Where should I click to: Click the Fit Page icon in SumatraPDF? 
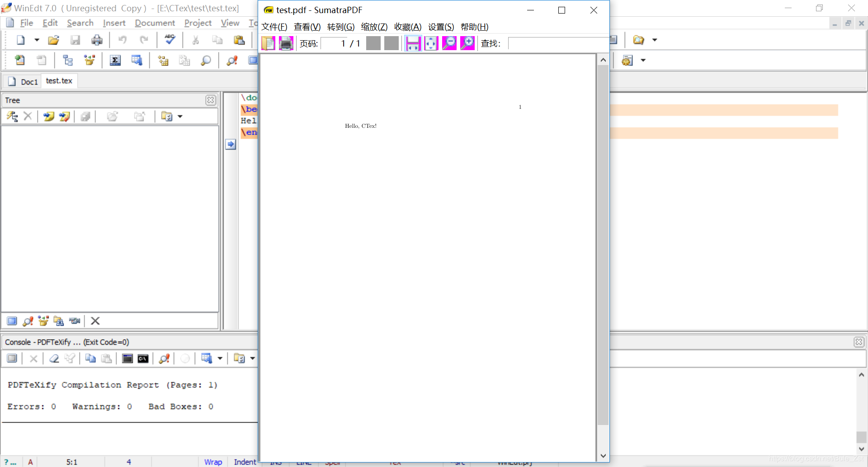point(431,43)
